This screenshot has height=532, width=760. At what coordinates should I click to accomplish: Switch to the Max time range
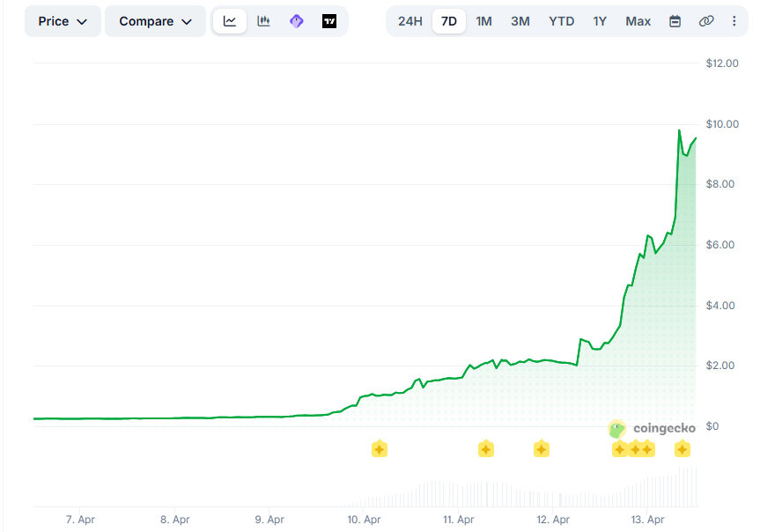click(x=638, y=20)
